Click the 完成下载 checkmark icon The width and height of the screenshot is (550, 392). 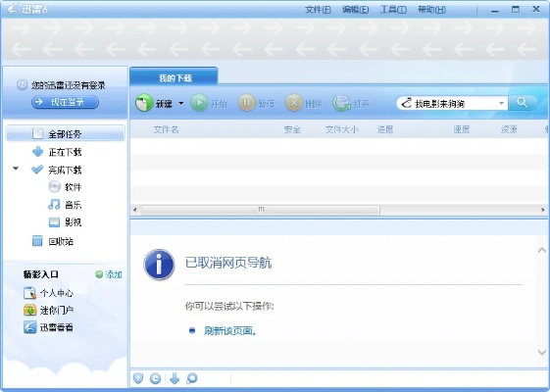(37, 170)
